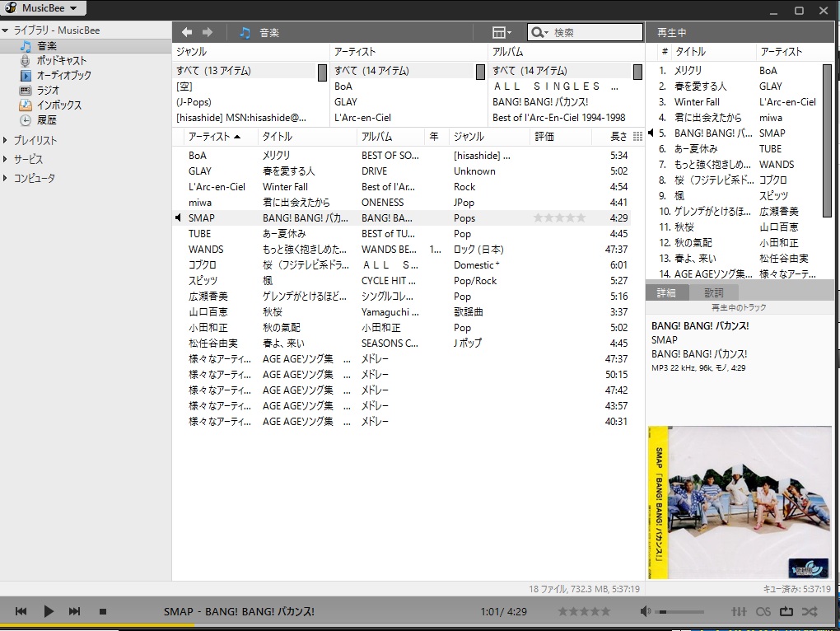This screenshot has width=840, height=631.
Task: Select 音楽 in the library tree
Action: click(47, 46)
